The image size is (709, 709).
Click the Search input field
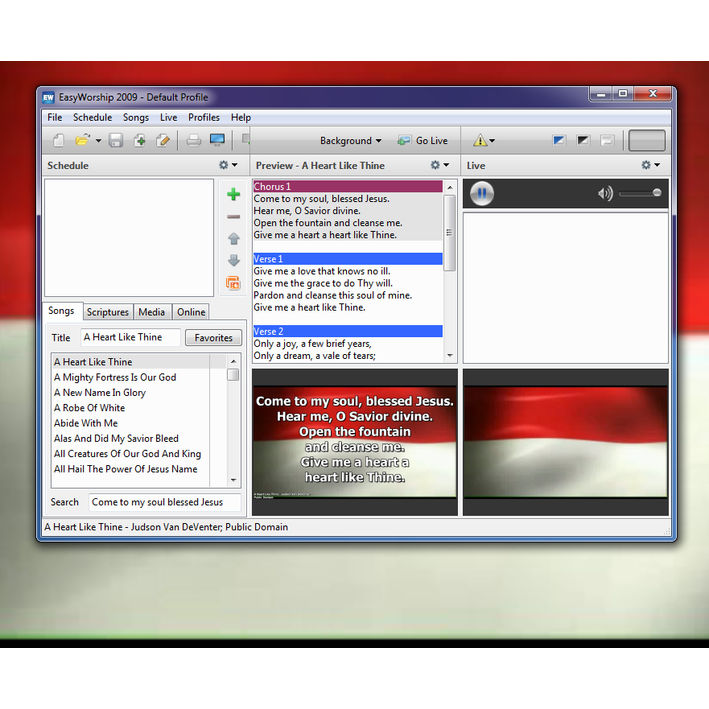pyautogui.click(x=164, y=502)
